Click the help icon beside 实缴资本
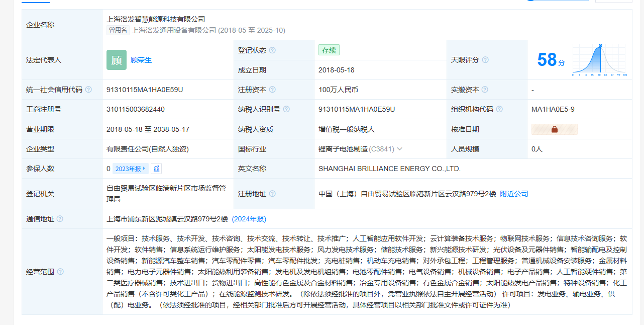This screenshot has width=644, height=325. click(485, 90)
